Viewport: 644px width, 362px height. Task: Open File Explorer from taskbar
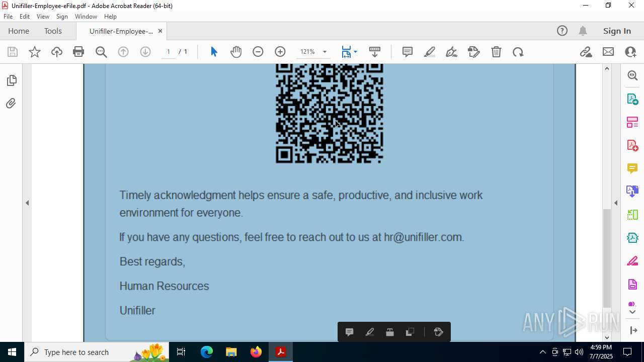tap(231, 352)
